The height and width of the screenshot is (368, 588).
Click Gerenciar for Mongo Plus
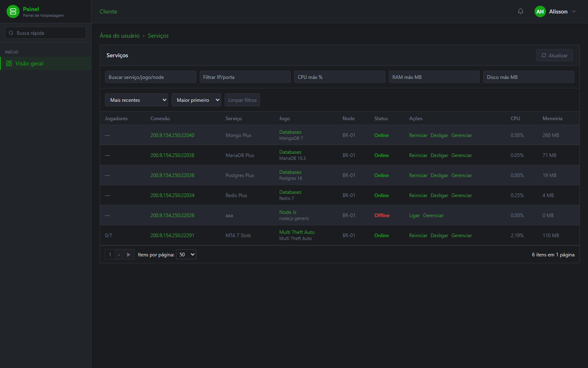click(461, 135)
